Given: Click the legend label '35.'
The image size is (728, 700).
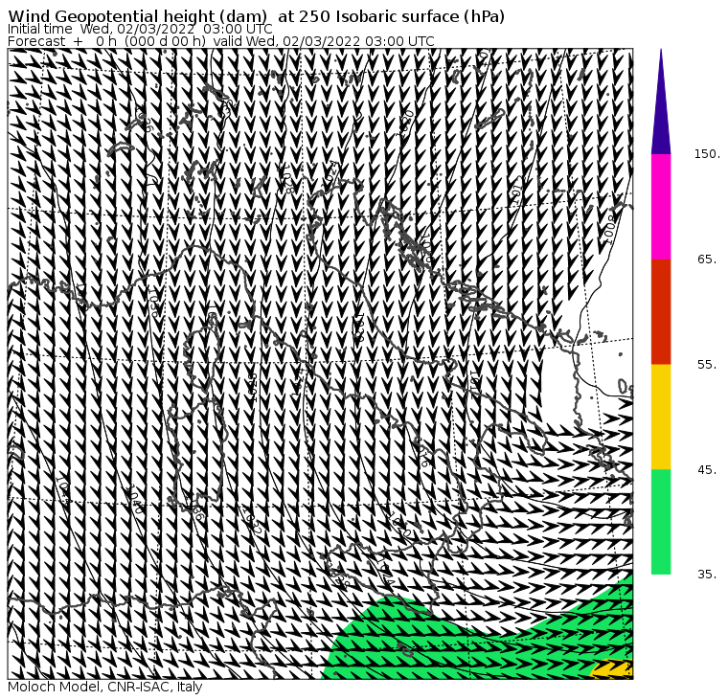Looking at the screenshot, I should pyautogui.click(x=707, y=575).
